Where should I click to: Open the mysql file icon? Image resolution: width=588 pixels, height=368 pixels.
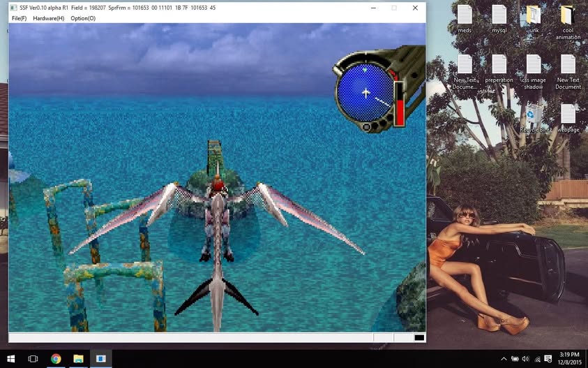point(499,19)
